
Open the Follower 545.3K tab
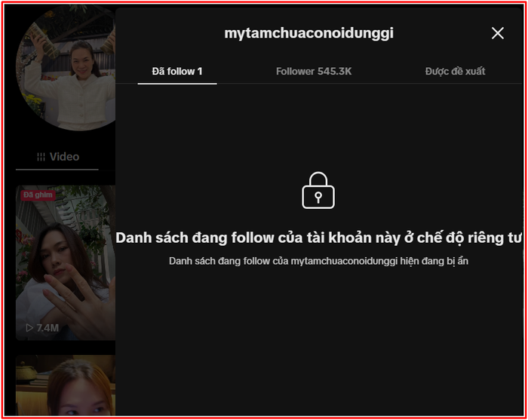(314, 72)
